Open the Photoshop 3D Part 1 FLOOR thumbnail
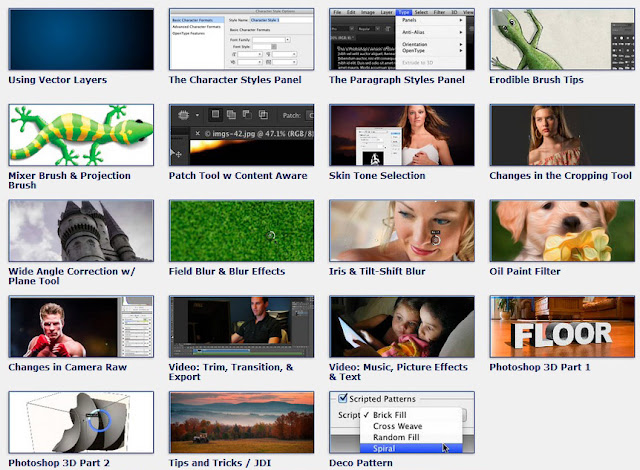640x470 pixels. tap(562, 326)
